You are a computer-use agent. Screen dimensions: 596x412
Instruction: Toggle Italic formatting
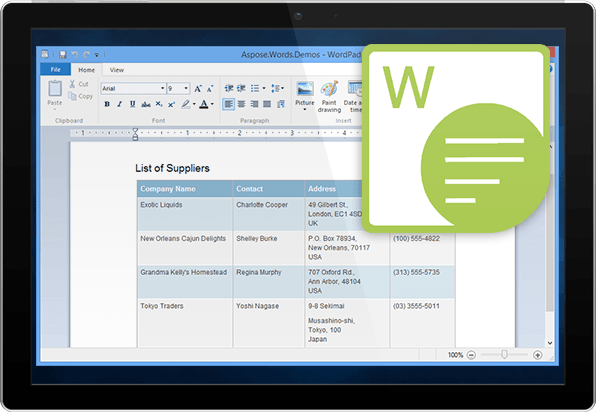coord(120,104)
